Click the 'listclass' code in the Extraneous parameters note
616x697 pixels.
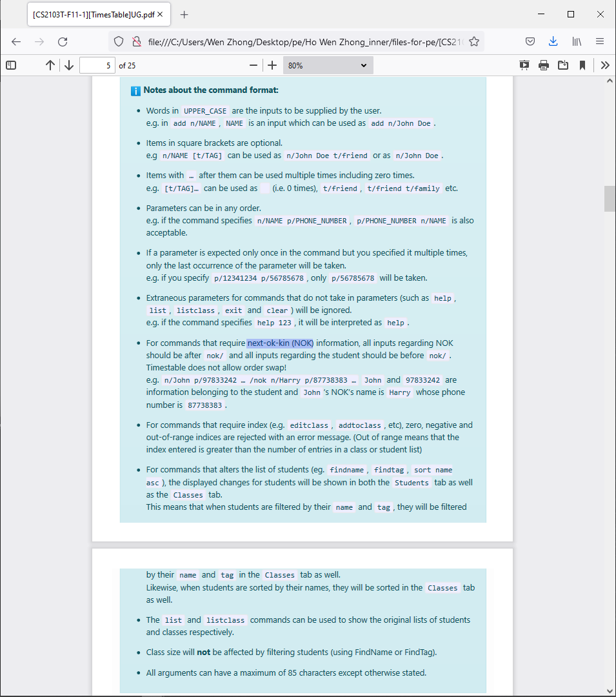point(195,310)
